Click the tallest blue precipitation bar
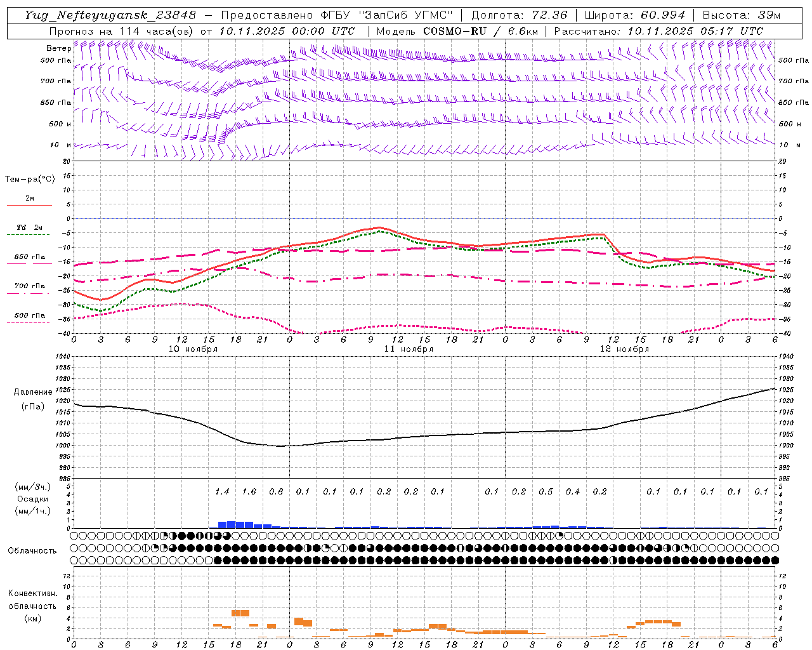The width and height of the screenshot is (812, 650). [232, 525]
